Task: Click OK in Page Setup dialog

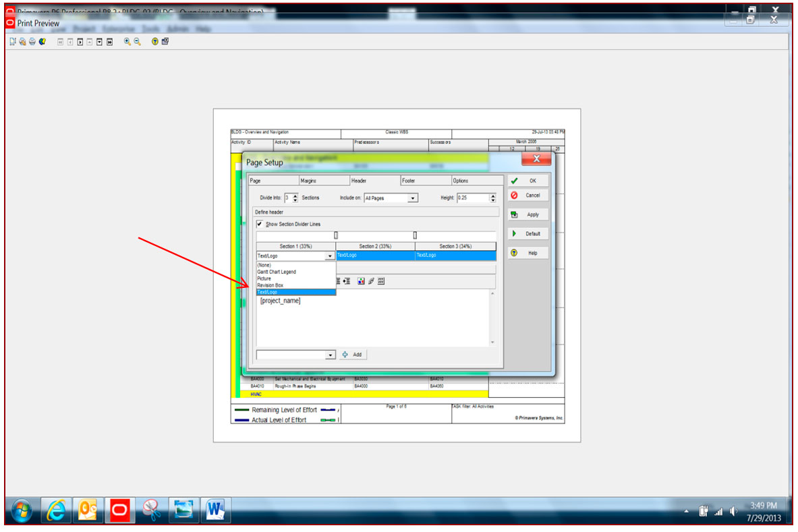Action: pos(528,181)
